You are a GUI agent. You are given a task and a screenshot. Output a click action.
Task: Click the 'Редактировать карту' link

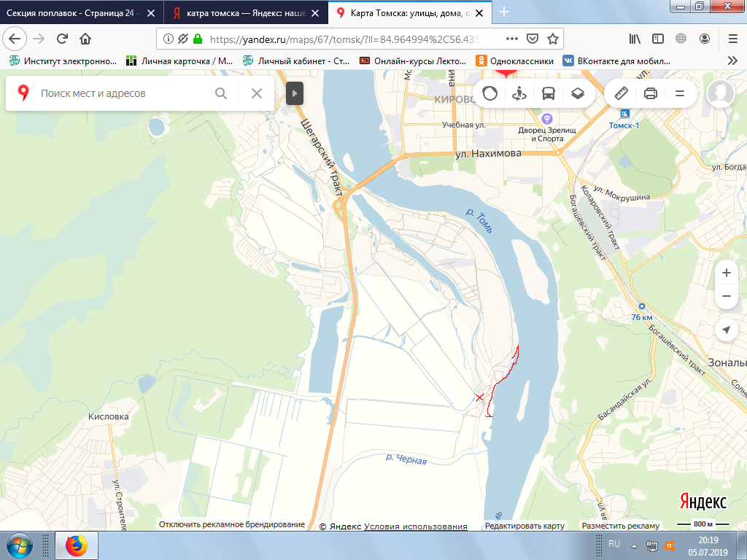(x=525, y=526)
